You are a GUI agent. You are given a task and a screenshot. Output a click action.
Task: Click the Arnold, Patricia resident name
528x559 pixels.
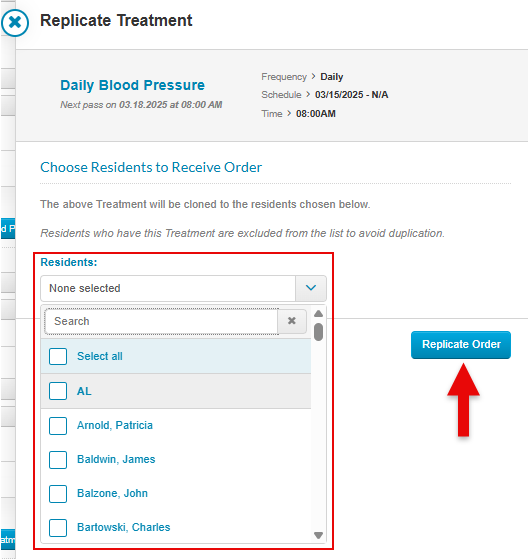[x=115, y=425]
